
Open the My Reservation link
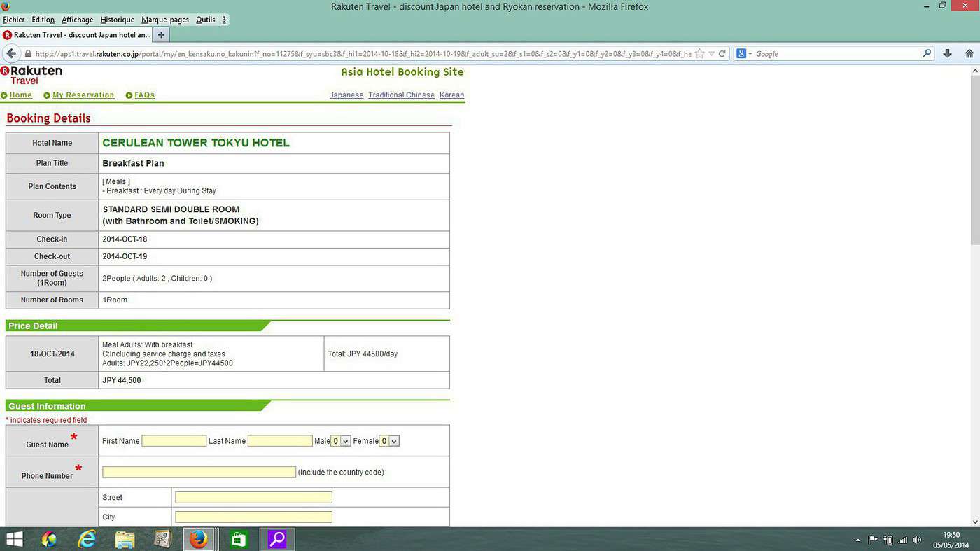(x=83, y=95)
